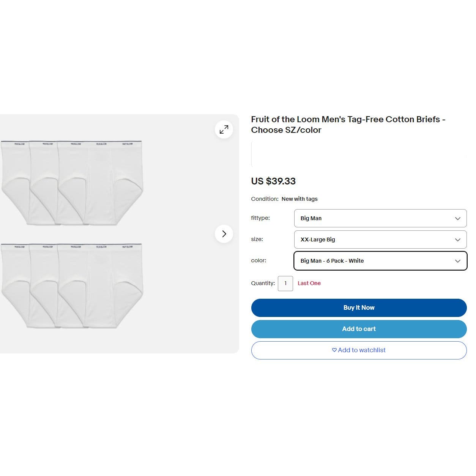The height and width of the screenshot is (476, 476).
Task: Select the Add to watchlist text
Action: (361, 350)
